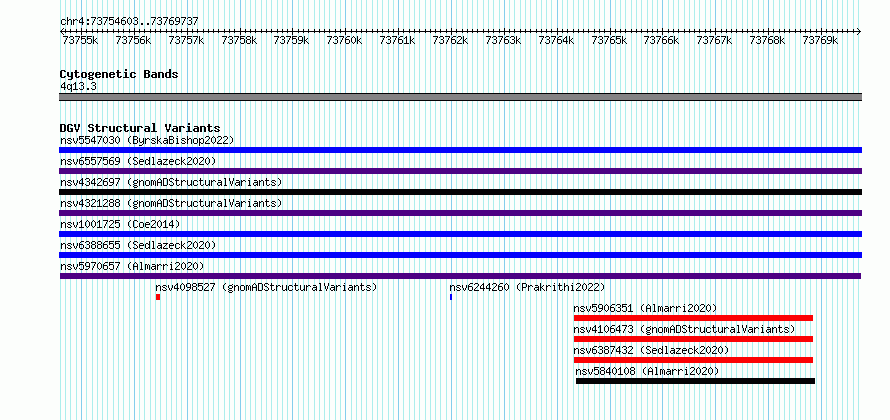Click the nsv4106473 red variant bar

coord(693,339)
